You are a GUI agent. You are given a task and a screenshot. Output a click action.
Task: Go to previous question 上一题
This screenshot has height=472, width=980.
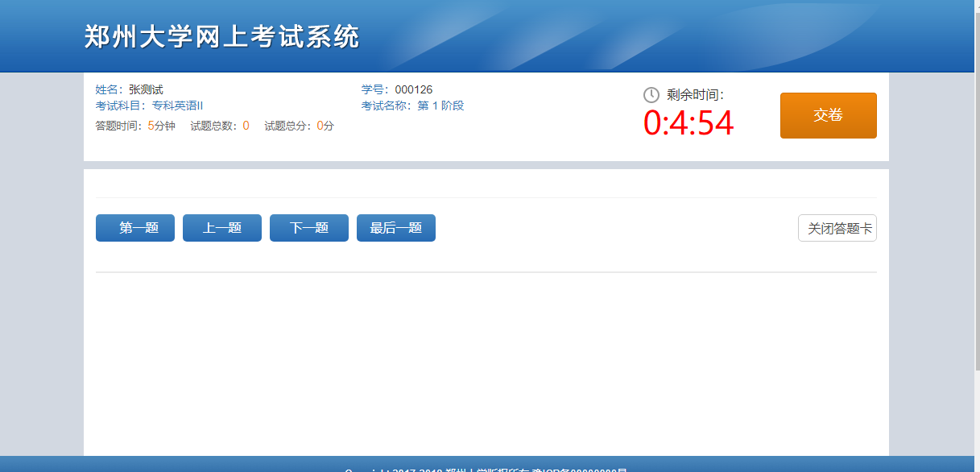(x=222, y=228)
